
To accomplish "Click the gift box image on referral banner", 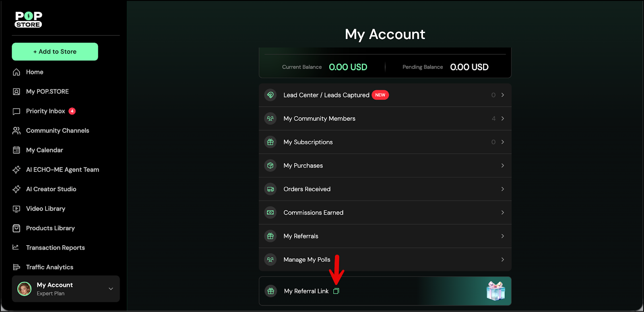I will pyautogui.click(x=495, y=291).
